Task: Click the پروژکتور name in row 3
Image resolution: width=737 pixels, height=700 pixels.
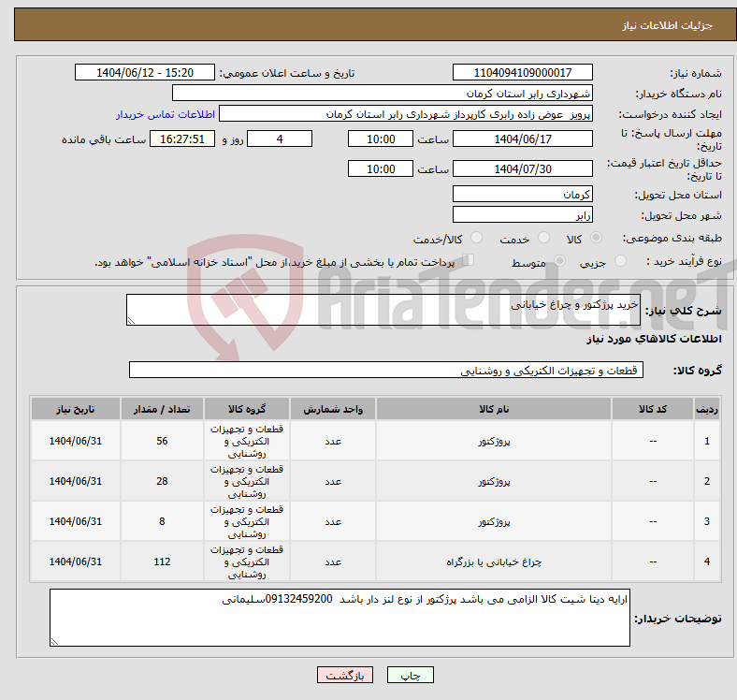Action: coord(494,521)
